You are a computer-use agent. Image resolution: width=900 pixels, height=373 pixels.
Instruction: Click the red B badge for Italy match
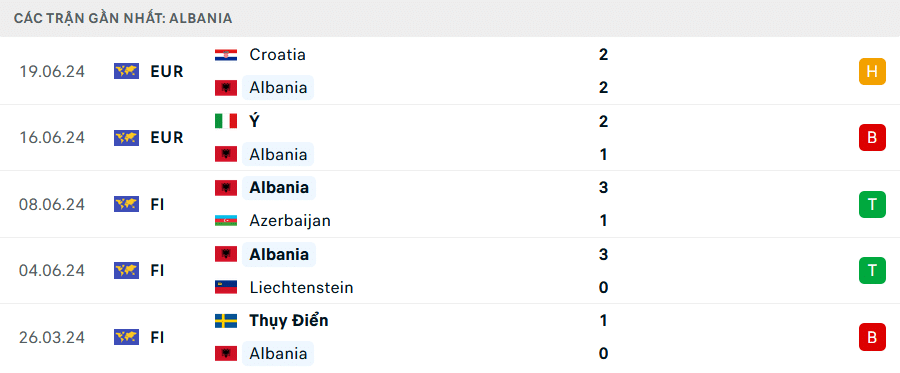tap(872, 138)
